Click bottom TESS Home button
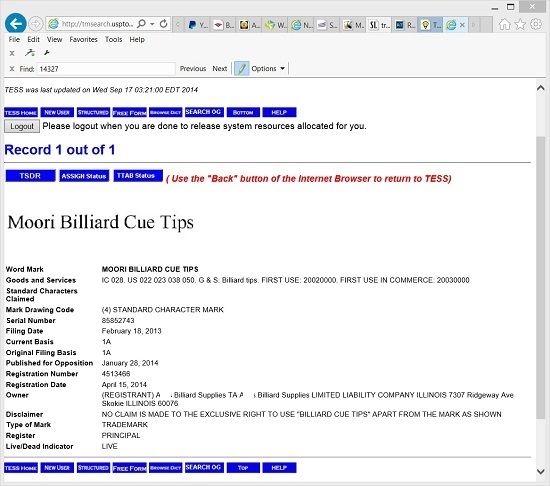Viewport: 550px width, 486px height. click(x=21, y=468)
